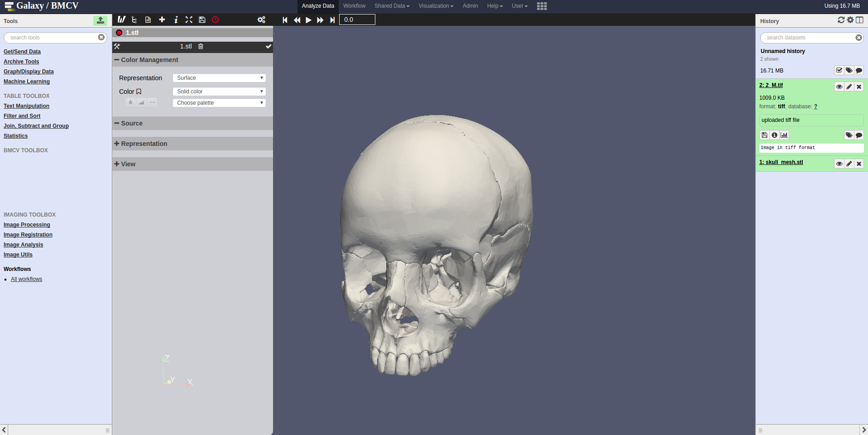Switch to the Workflow tab
This screenshot has width=868, height=435.
click(355, 6)
